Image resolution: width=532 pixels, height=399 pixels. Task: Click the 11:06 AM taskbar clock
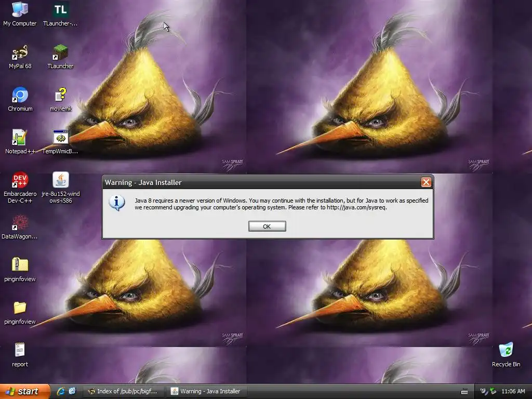point(513,391)
